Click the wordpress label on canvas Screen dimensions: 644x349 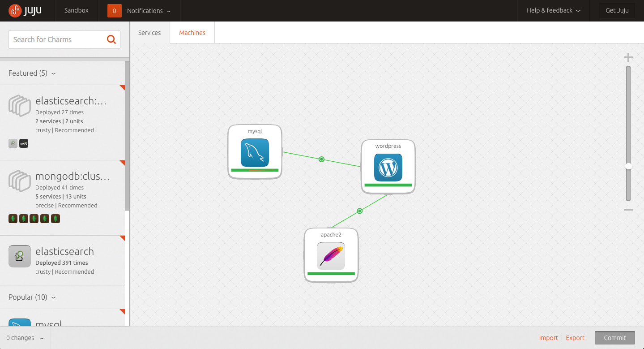tap(388, 146)
